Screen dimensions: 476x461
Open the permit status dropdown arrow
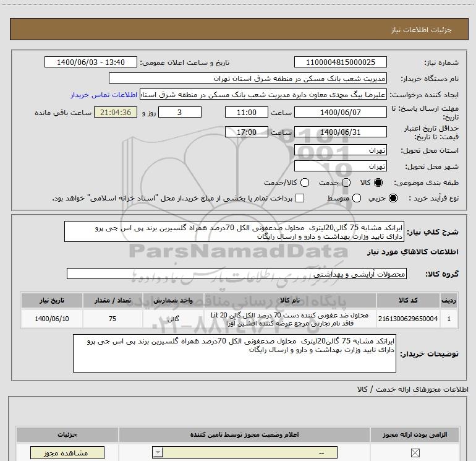tap(158, 452)
